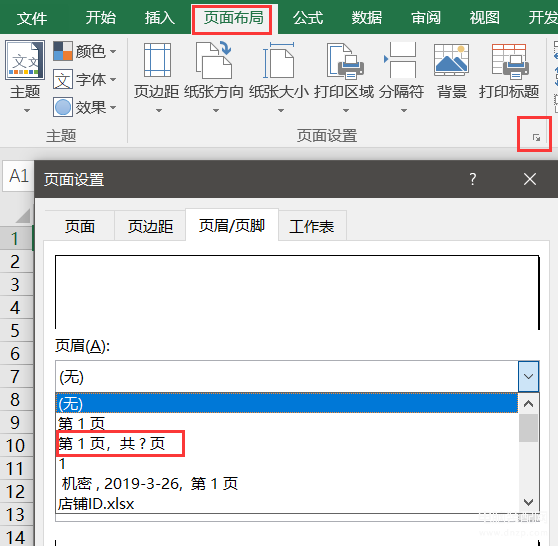Click the dialog help question mark
This screenshot has height=546, width=558.
tap(473, 179)
